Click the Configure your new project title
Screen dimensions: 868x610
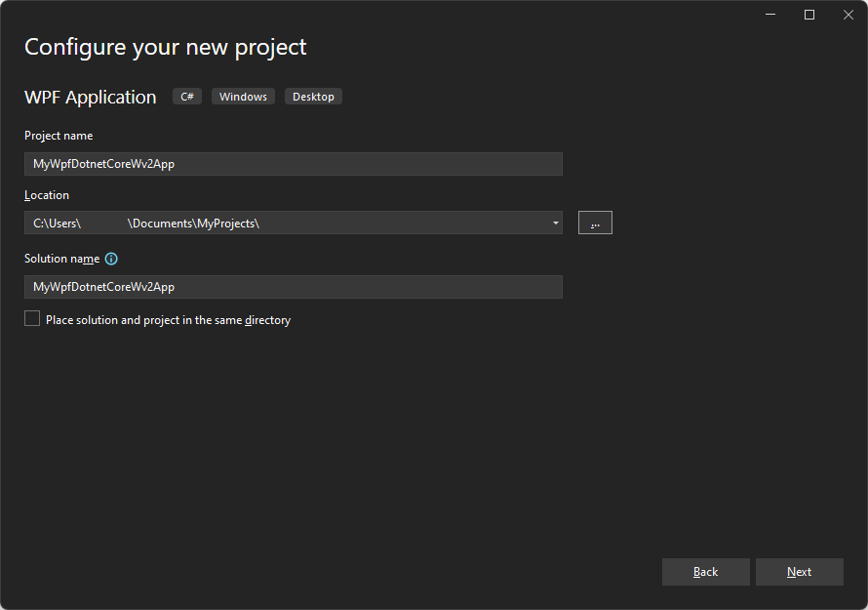pyautogui.click(x=164, y=46)
